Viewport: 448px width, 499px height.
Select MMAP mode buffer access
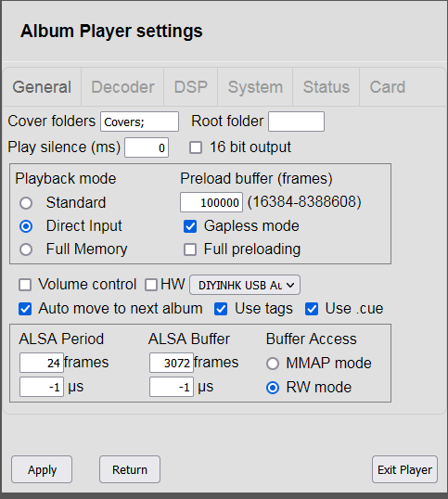pos(273,364)
